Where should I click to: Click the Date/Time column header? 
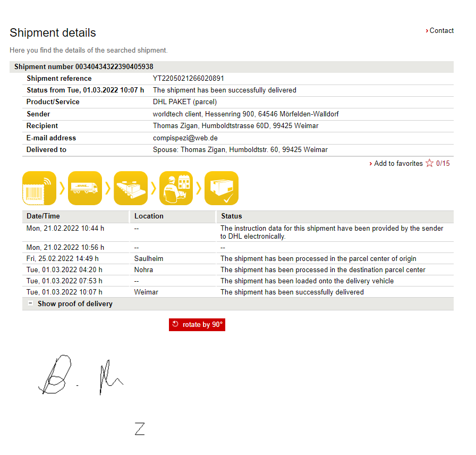pos(43,216)
